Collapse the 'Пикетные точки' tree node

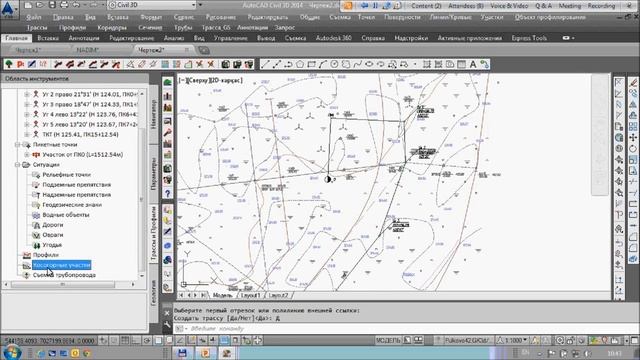[x=17, y=144]
